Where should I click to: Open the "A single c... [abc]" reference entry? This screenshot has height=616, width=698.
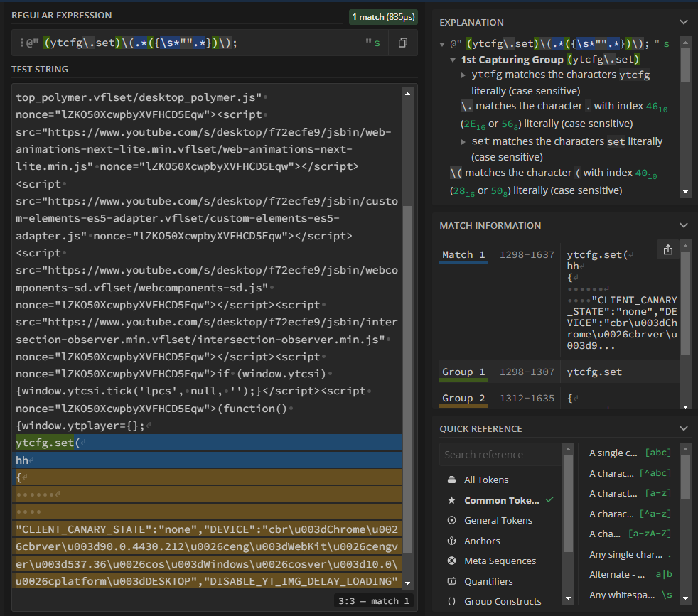click(630, 453)
